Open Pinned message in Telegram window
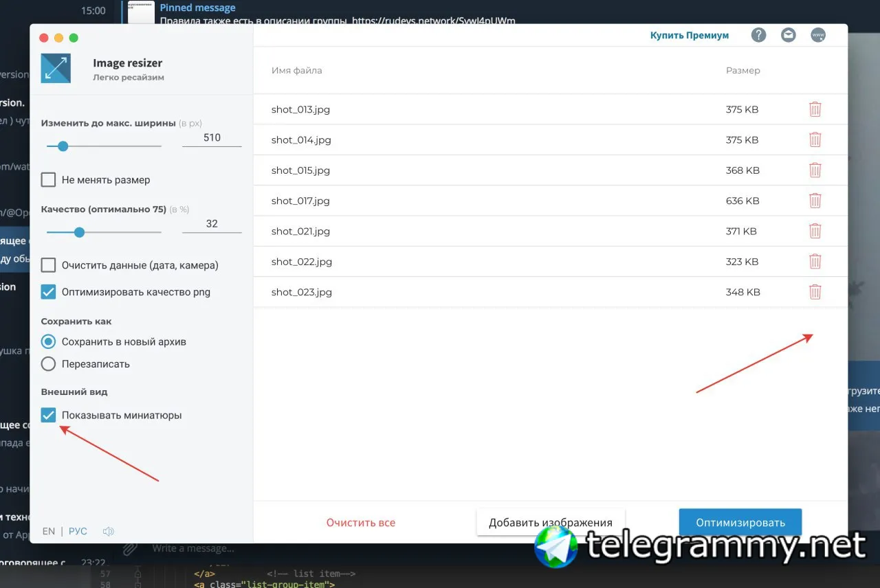The height and width of the screenshot is (588, 880). click(x=197, y=8)
